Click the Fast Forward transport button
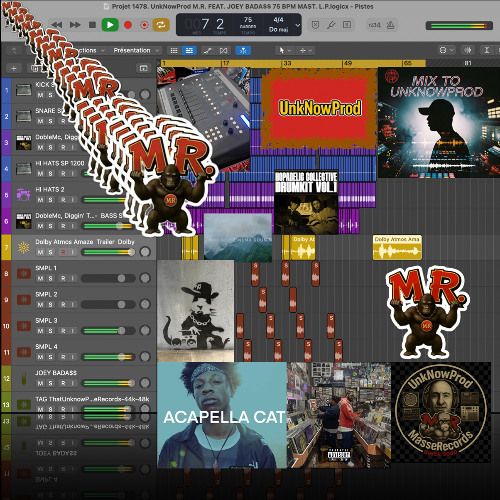 [x=75, y=25]
